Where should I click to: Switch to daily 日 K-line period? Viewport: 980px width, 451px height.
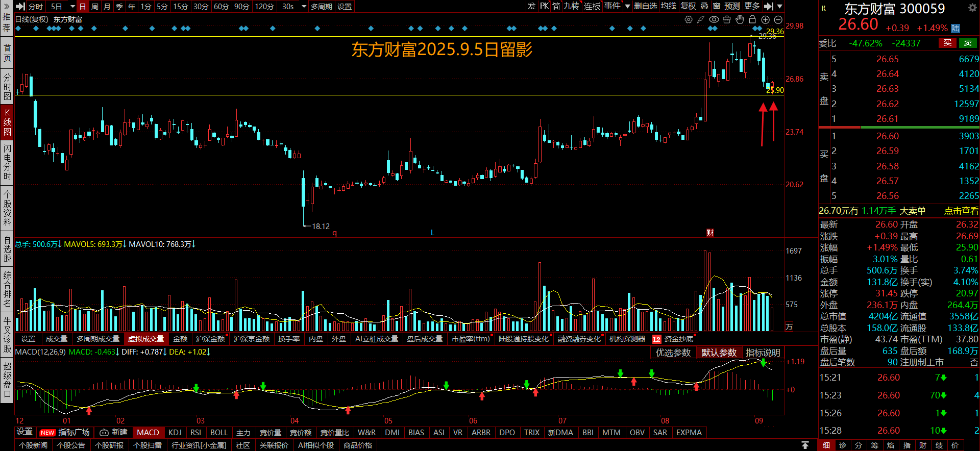tap(83, 7)
